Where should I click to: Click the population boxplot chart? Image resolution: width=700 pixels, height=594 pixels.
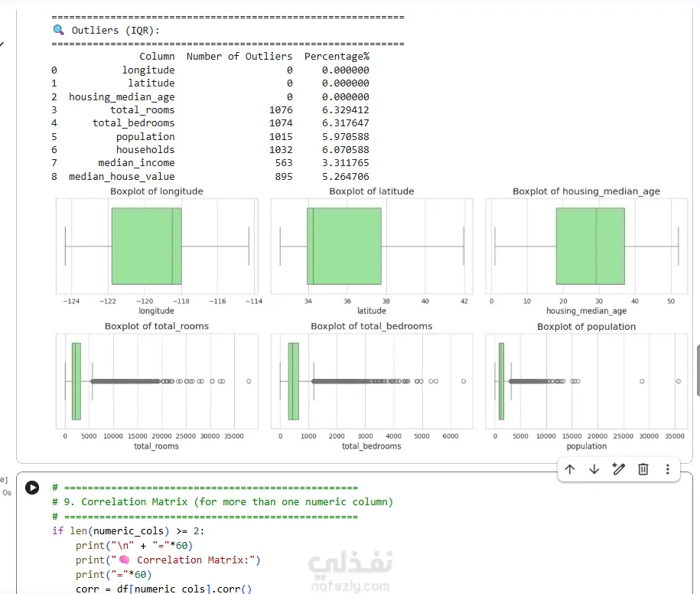[x=587, y=381]
